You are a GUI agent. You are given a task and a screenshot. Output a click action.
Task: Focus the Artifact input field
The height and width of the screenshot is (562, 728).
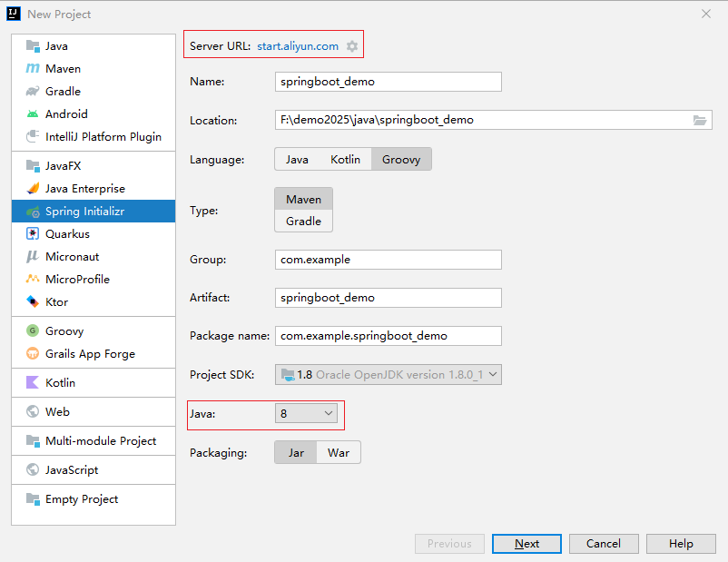[x=389, y=298]
